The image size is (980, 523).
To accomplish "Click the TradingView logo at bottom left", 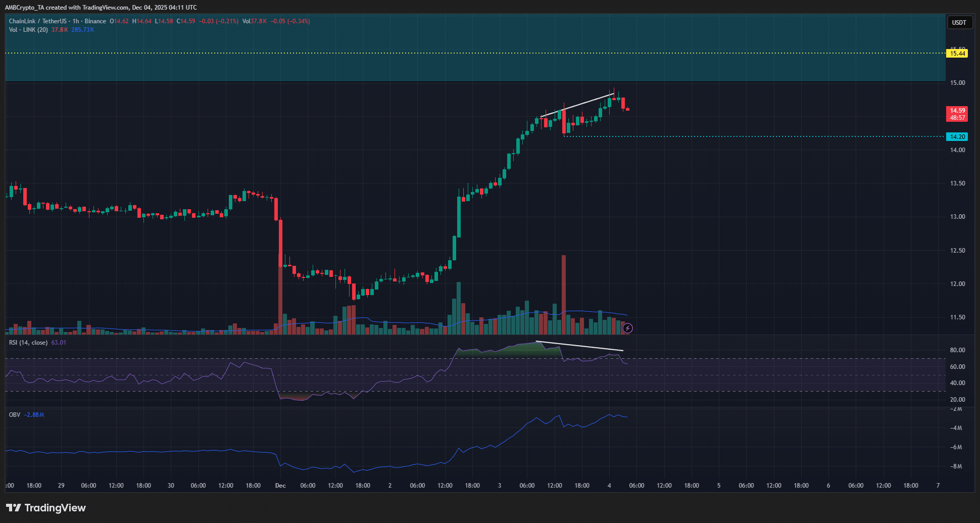I will tap(46, 508).
